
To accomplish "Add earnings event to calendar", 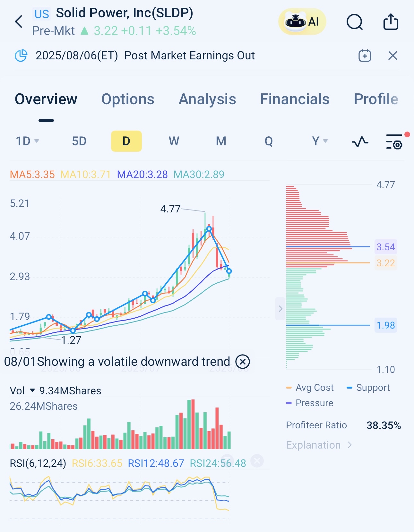I will click(365, 56).
